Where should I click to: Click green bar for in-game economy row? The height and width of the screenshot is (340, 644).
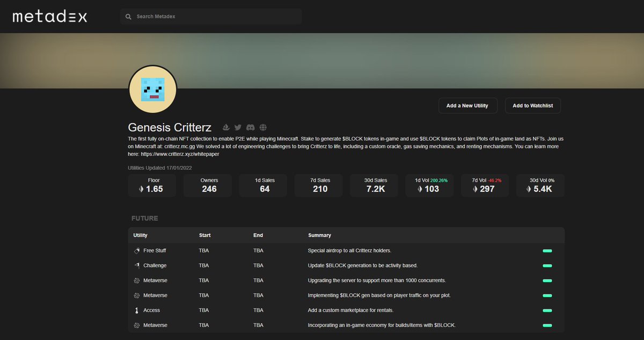(x=547, y=325)
